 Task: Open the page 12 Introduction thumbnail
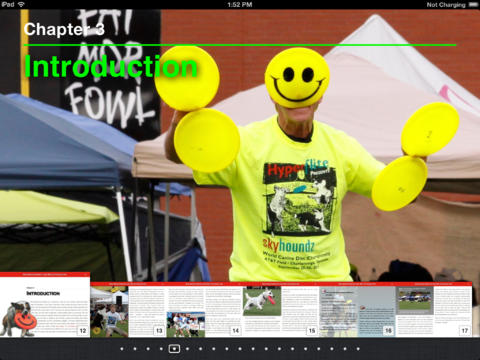pos(45,305)
